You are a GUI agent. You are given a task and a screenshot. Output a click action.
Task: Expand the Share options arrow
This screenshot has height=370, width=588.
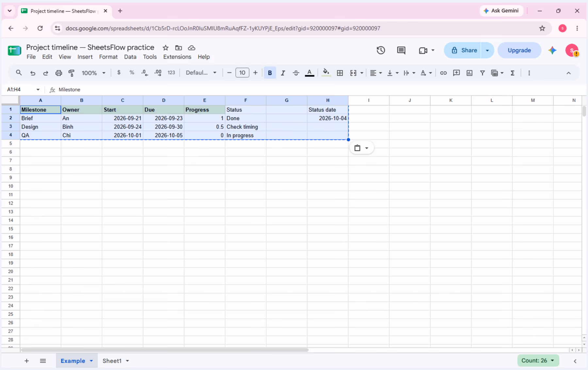tap(487, 50)
